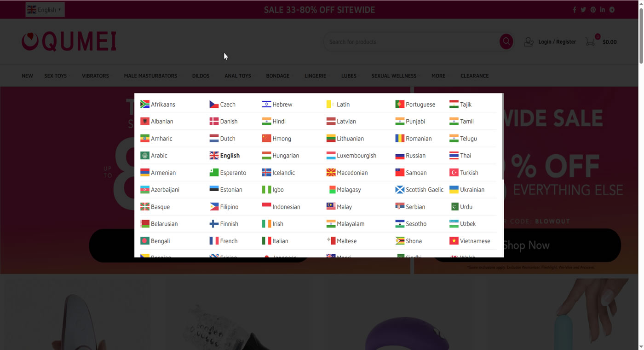Click the Pinterest icon in top bar
The width and height of the screenshot is (644, 350).
(x=593, y=10)
